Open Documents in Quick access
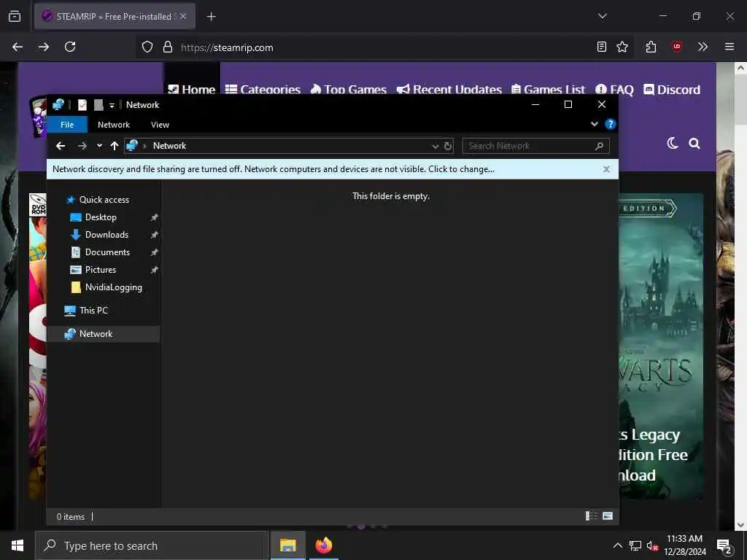This screenshot has height=560, width=747. coord(107,252)
